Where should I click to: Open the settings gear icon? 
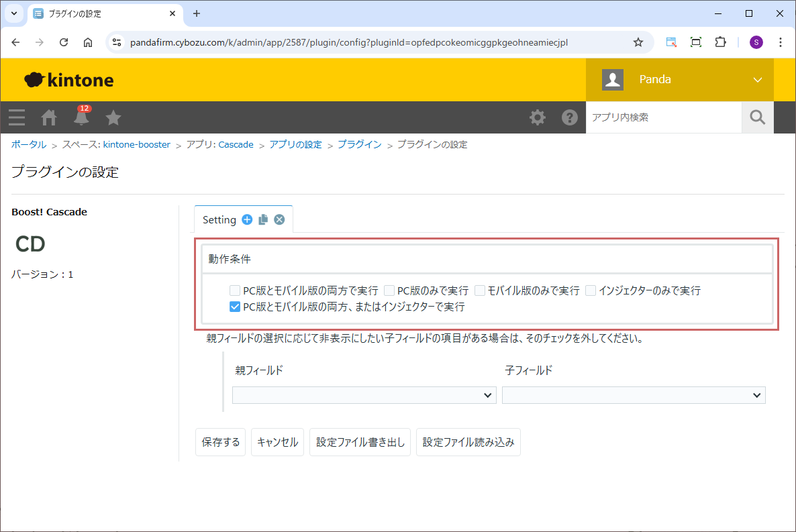coord(538,118)
